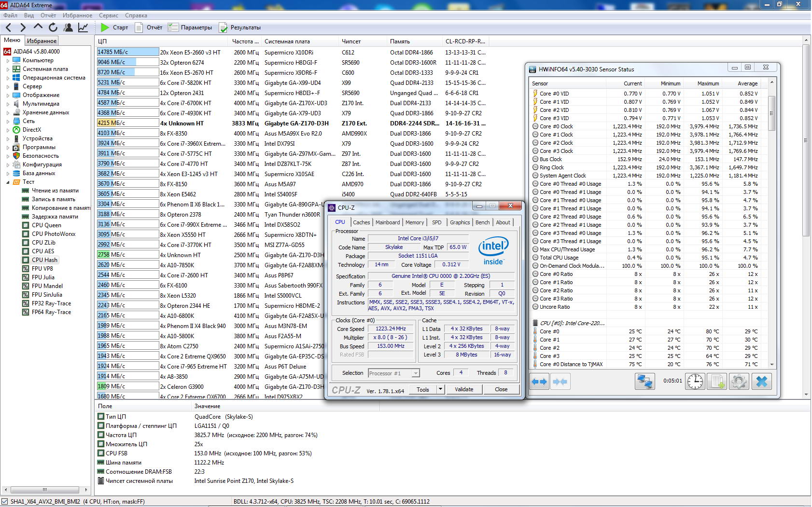Image resolution: width=812 pixels, height=507 pixels.
Task: Select FPU Julia benchmark
Action: [43, 277]
